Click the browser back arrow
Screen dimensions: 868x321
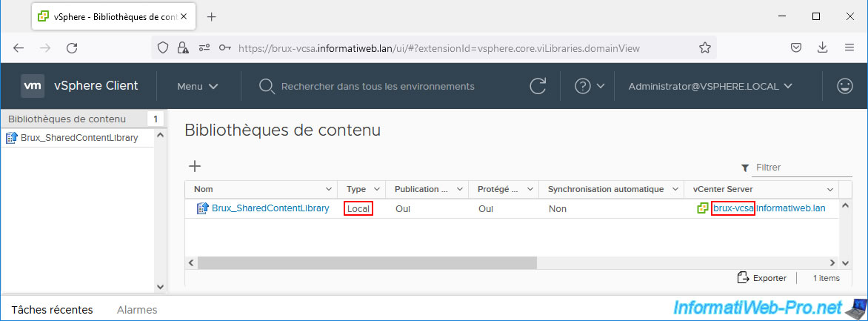click(19, 48)
